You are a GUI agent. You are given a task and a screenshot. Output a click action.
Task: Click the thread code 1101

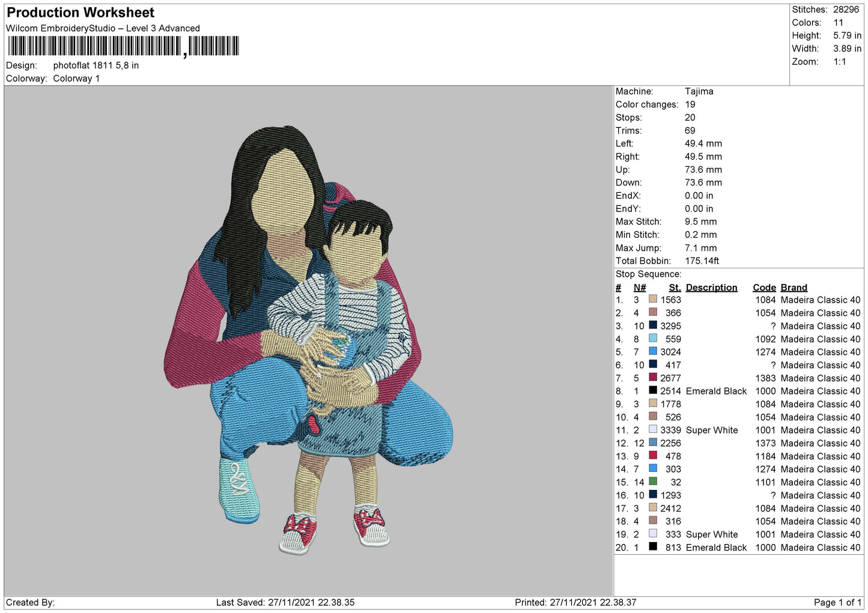(x=766, y=482)
